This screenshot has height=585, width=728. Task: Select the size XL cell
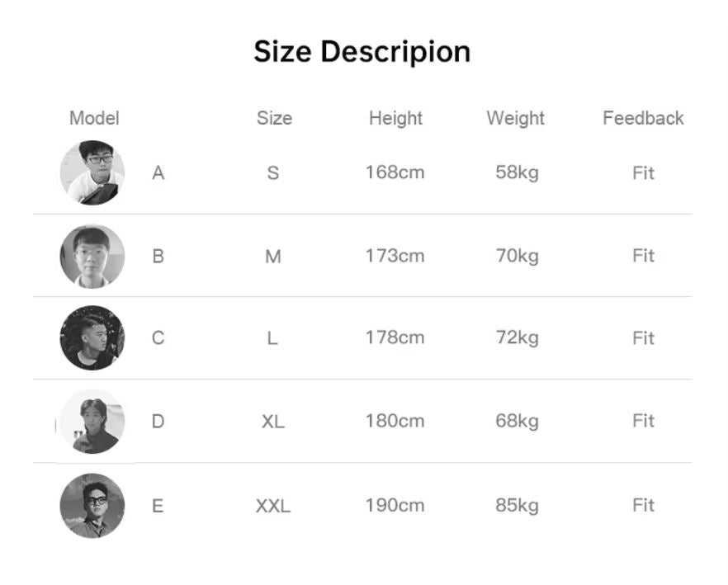(x=273, y=422)
